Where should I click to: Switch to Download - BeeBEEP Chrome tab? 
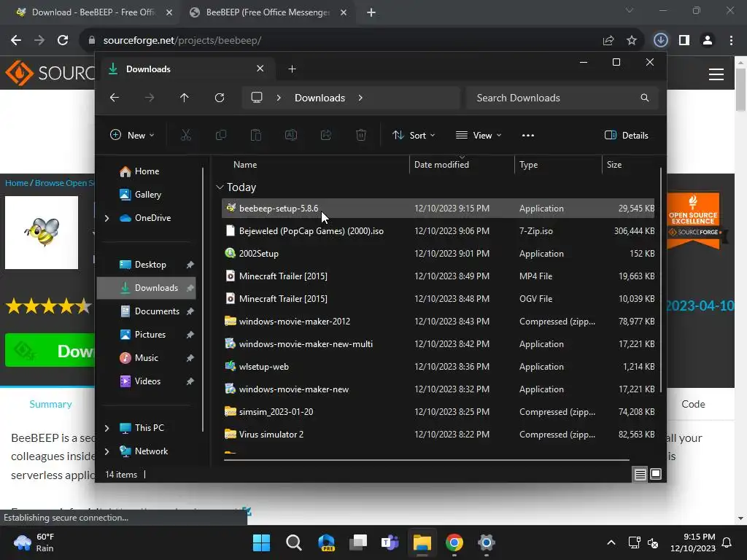[93, 12]
